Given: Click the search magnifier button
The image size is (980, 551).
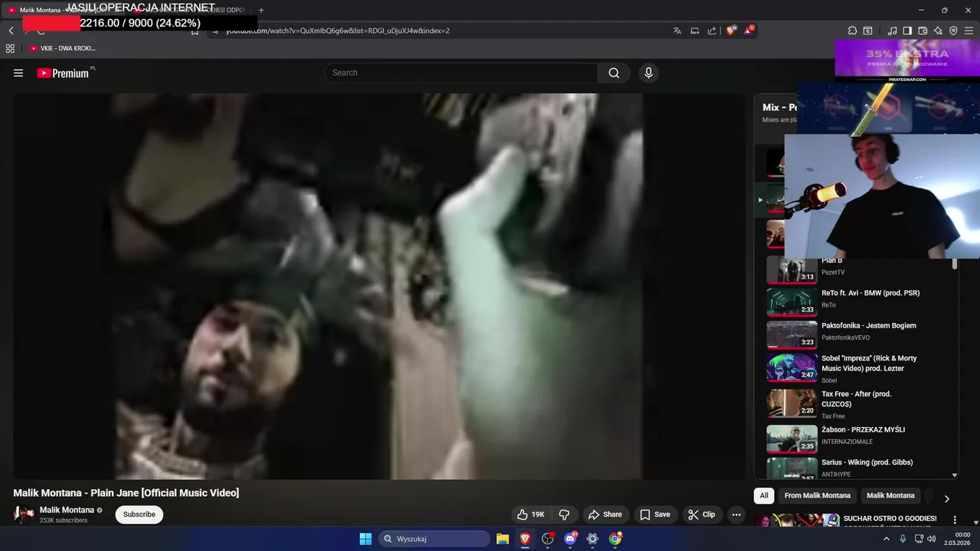Looking at the screenshot, I should [614, 73].
